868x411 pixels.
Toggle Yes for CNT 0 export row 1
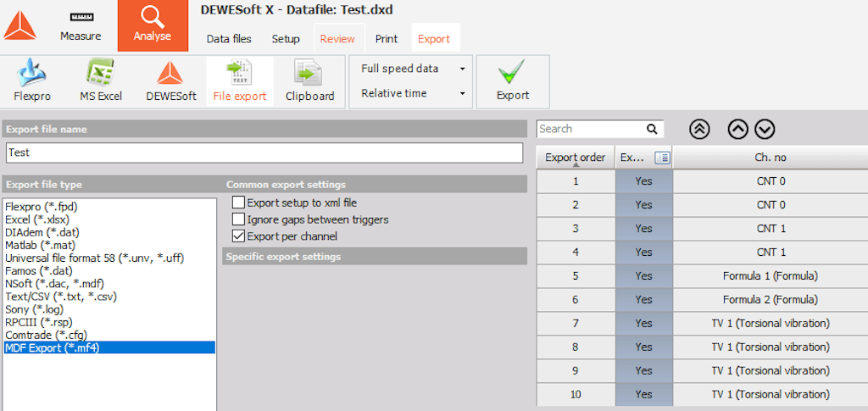point(644,181)
